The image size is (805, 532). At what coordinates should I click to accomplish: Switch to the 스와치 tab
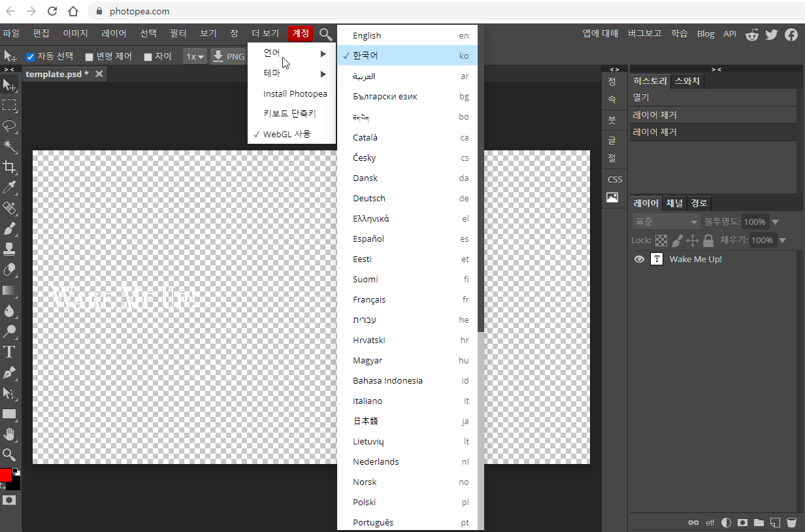(687, 81)
